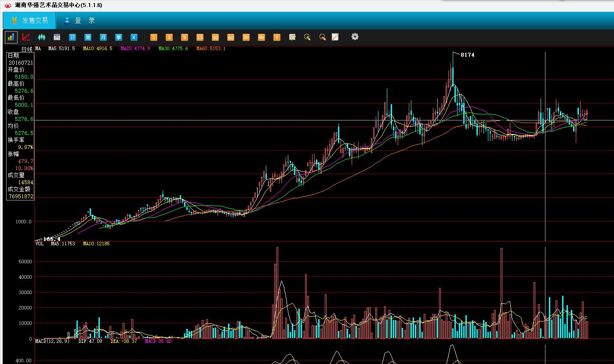Click the lowest price 5000.1

coord(24,105)
